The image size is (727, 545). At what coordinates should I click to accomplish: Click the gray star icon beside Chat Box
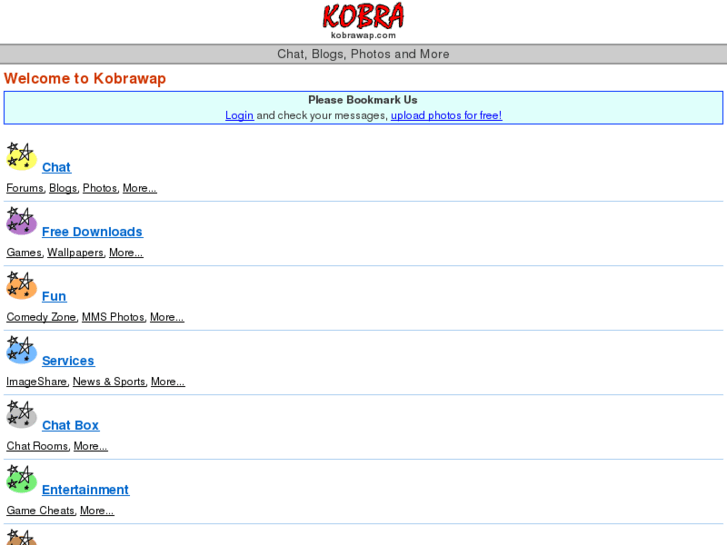21,414
